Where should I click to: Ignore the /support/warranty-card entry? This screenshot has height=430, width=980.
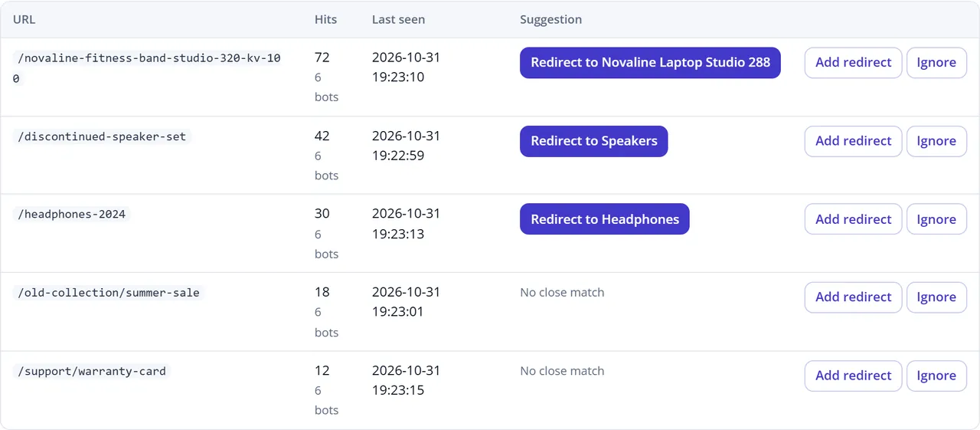(x=936, y=376)
